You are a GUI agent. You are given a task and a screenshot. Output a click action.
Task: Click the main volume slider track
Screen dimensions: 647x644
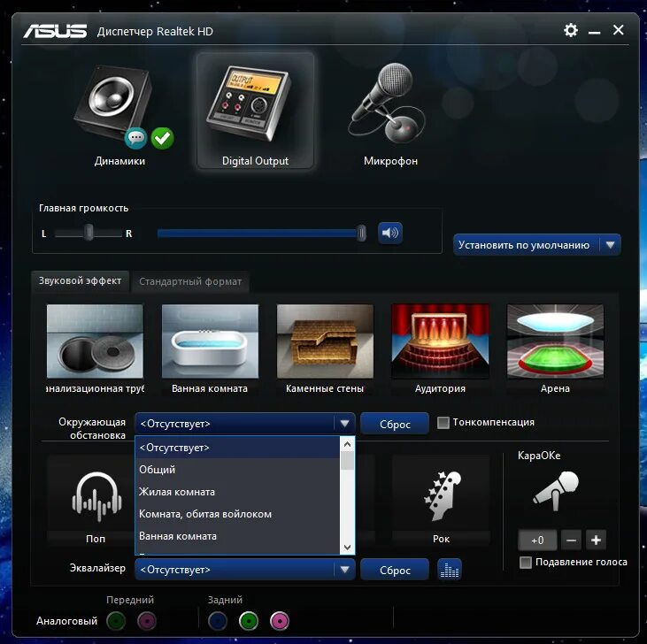[261, 234]
